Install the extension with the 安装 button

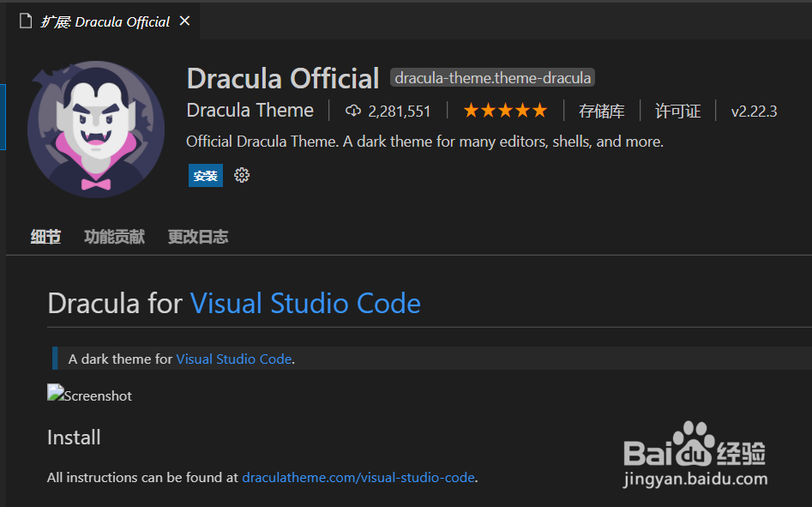tap(206, 176)
